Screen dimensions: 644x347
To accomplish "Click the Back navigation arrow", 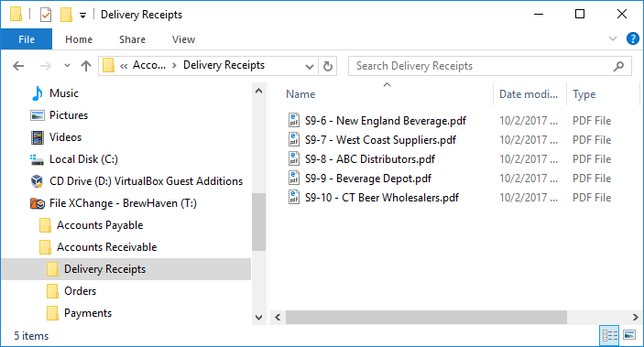I will click(x=18, y=66).
